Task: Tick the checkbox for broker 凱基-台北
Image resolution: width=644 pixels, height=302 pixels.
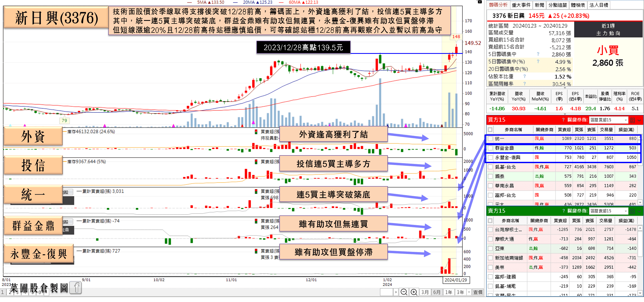Action: point(490,167)
